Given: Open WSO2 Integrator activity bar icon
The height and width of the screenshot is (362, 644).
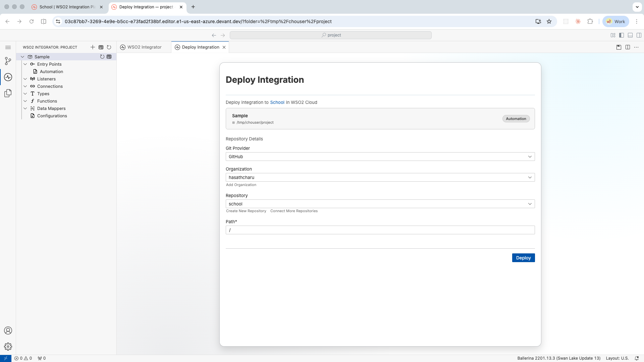Looking at the screenshot, I should (8, 77).
